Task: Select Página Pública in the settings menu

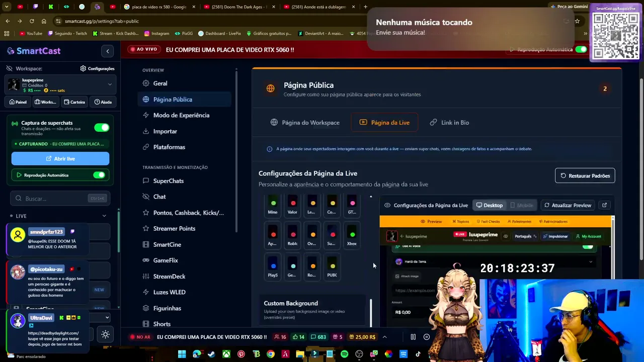Action: coord(184,99)
